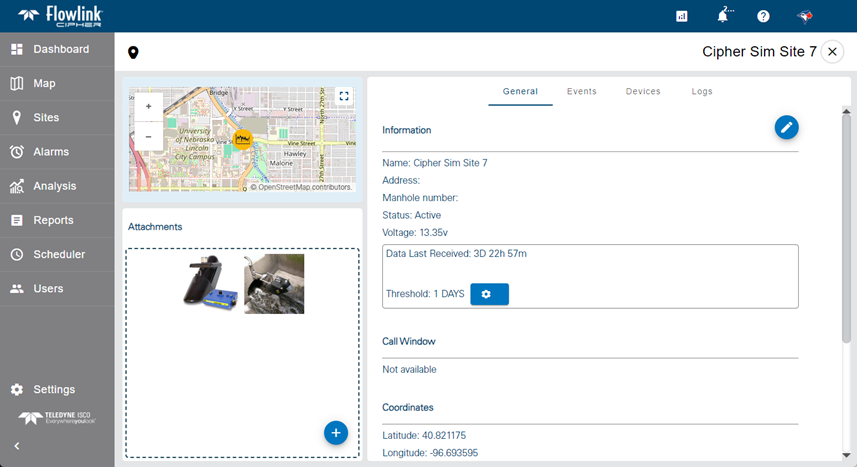Screen dimensions: 857x467
Task: Open threshold settings gear button
Action: point(489,294)
